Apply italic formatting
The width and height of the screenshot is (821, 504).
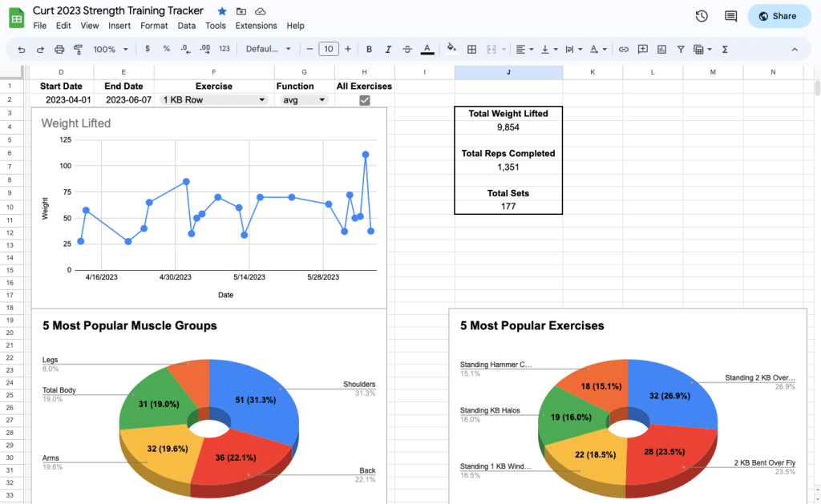click(389, 49)
